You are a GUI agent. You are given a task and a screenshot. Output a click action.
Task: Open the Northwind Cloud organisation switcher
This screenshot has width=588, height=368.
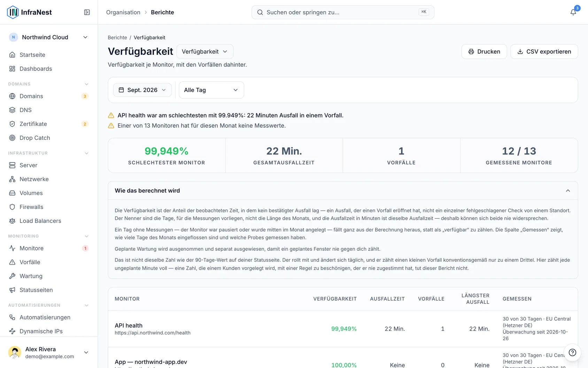coord(49,37)
